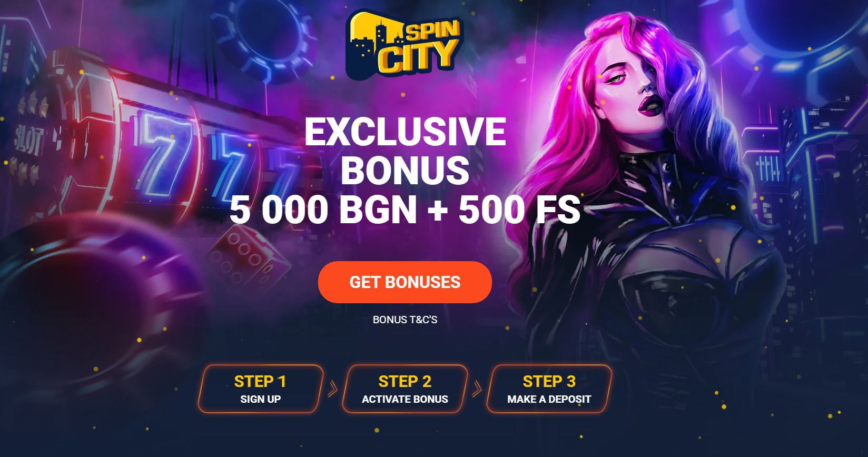Click the 5 000 BGN + 500 FS text
Viewport: 868px width, 457px height.
(x=405, y=210)
